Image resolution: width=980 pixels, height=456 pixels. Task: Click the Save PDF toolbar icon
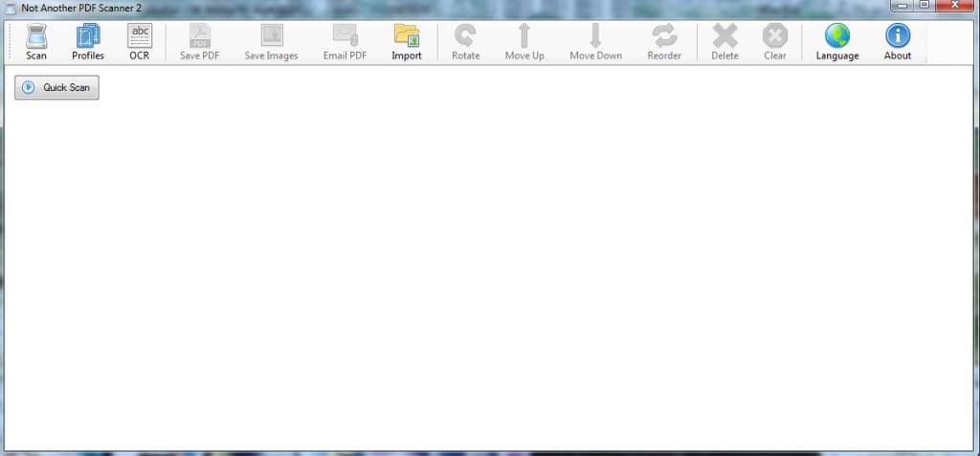coord(200,35)
